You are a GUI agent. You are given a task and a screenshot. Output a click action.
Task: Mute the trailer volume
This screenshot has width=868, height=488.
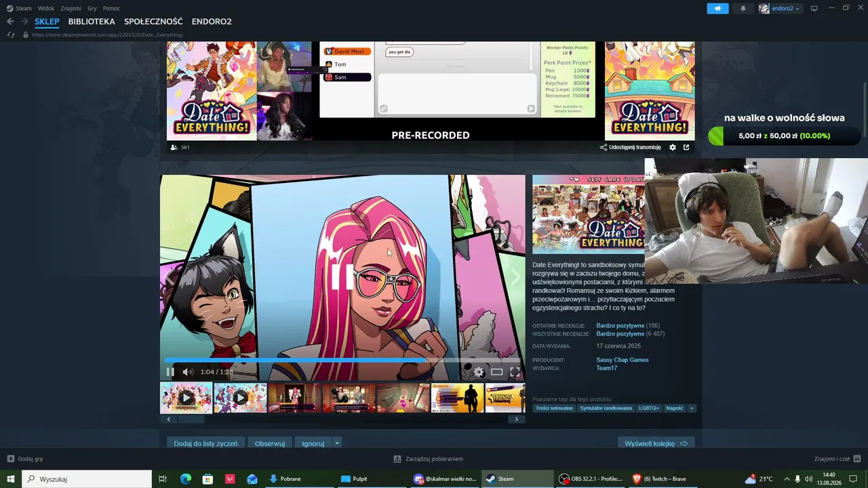tap(189, 371)
